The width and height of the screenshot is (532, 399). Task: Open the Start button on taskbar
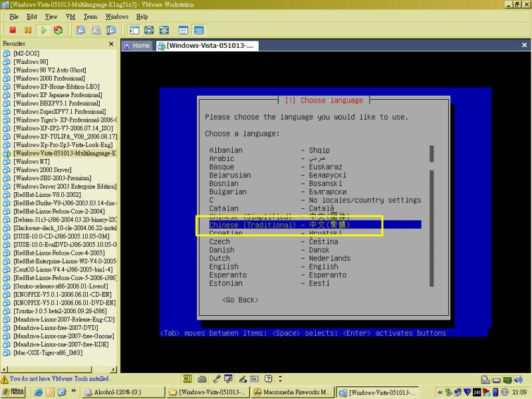click(13, 392)
